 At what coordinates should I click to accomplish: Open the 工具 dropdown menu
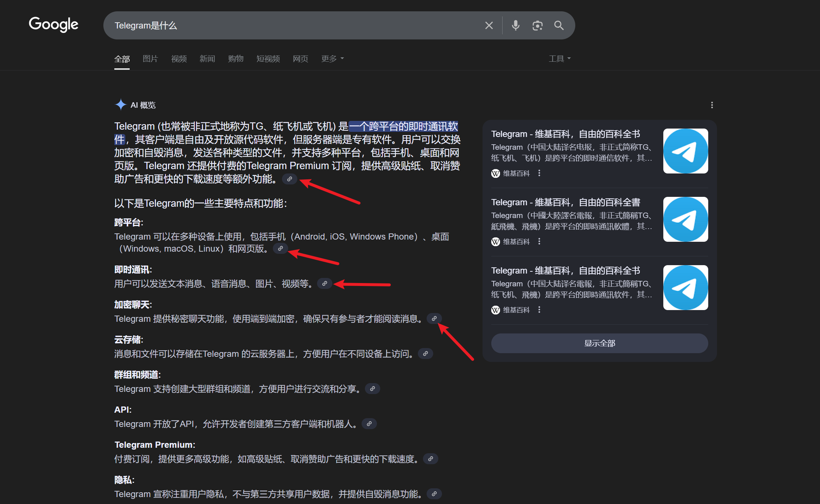[560, 58]
